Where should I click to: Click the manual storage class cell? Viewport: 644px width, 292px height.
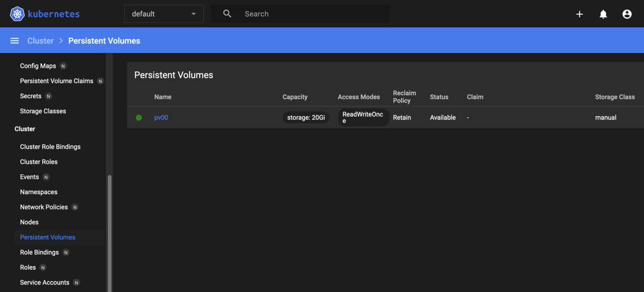pyautogui.click(x=606, y=118)
